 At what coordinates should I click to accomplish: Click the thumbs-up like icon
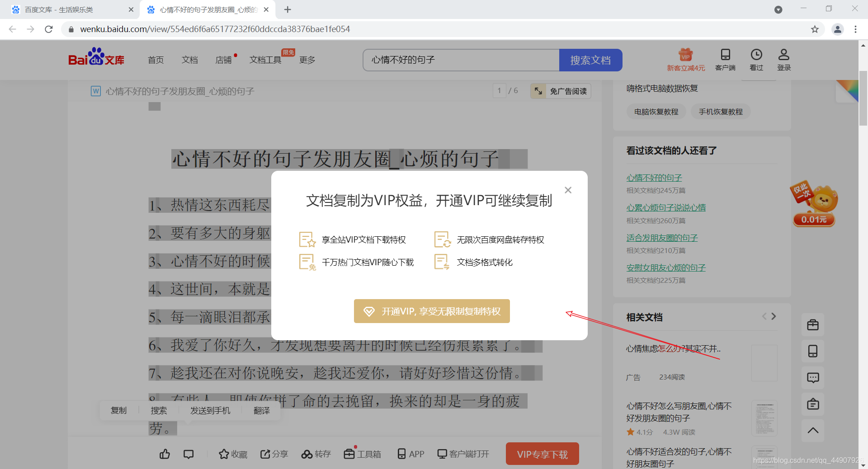[165, 454]
